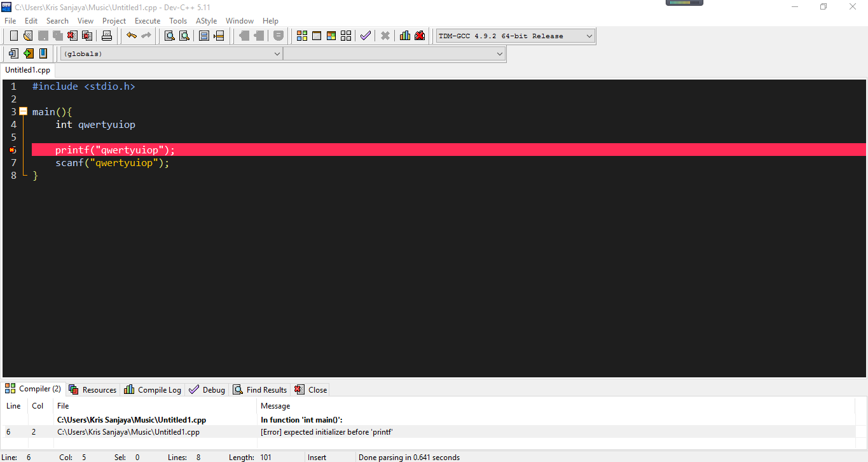Switch to the Resources tab
Viewport: 868px width, 462px height.
pos(93,389)
